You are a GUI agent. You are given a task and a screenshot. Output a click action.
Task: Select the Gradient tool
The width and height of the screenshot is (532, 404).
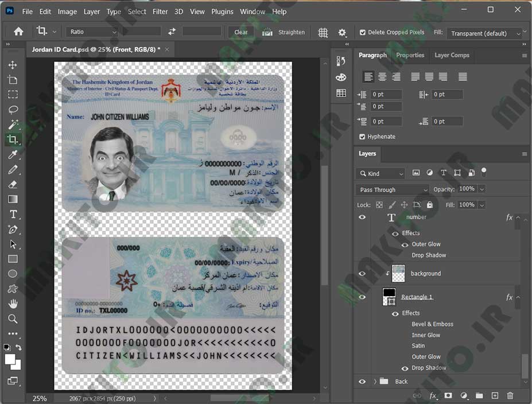[13, 199]
